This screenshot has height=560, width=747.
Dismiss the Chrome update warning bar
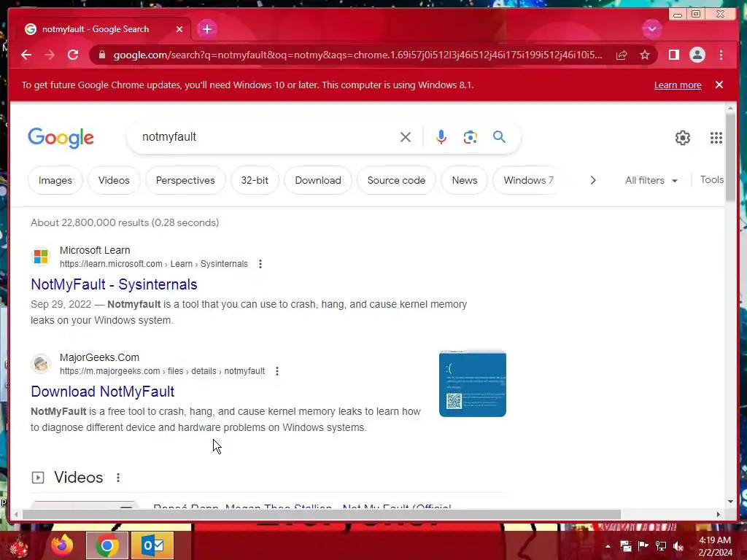[x=719, y=85]
